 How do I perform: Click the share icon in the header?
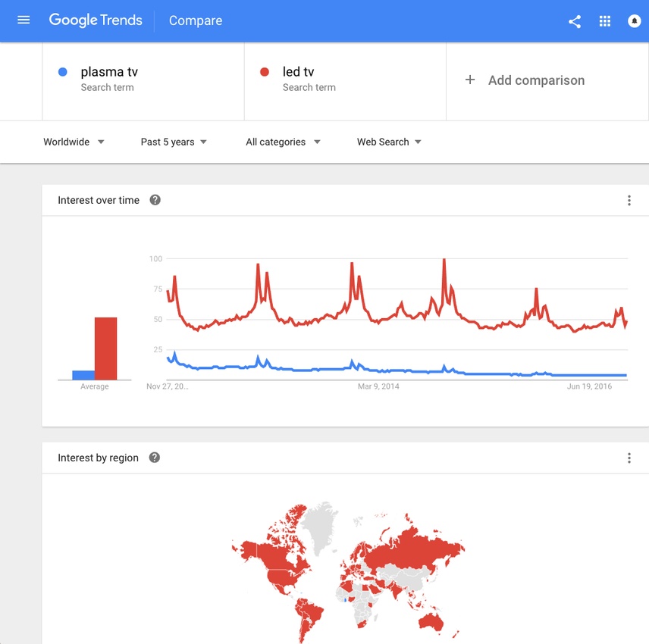574,21
